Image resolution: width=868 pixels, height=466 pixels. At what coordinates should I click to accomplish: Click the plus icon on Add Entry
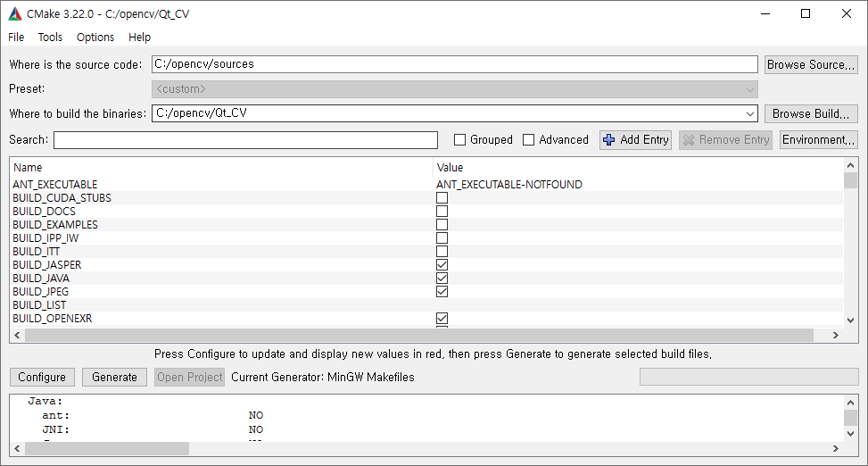click(609, 140)
